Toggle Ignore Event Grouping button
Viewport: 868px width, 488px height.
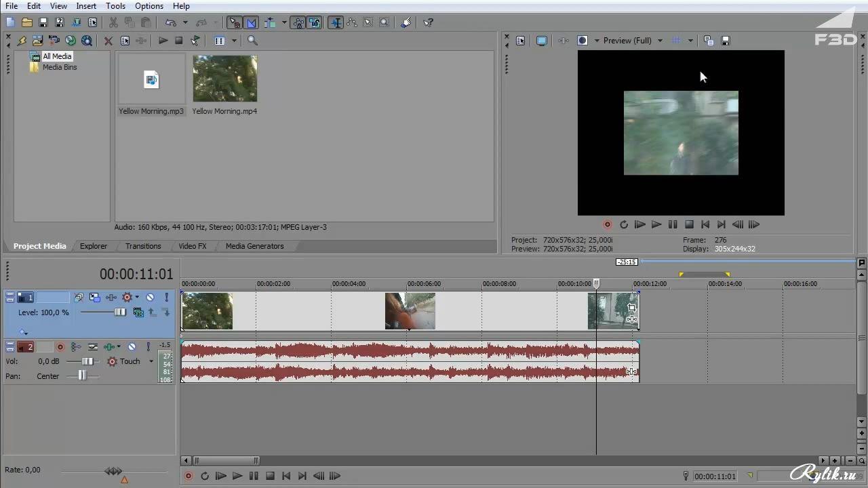click(315, 22)
